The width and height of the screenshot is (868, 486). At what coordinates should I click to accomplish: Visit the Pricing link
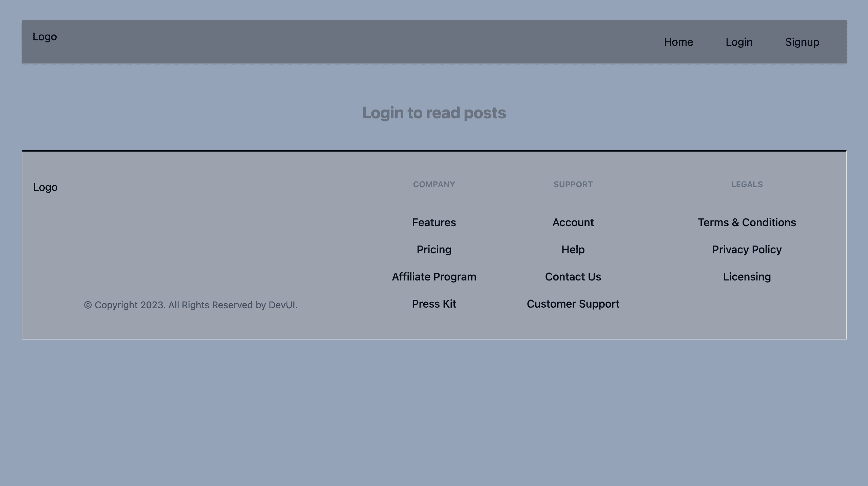[434, 250]
